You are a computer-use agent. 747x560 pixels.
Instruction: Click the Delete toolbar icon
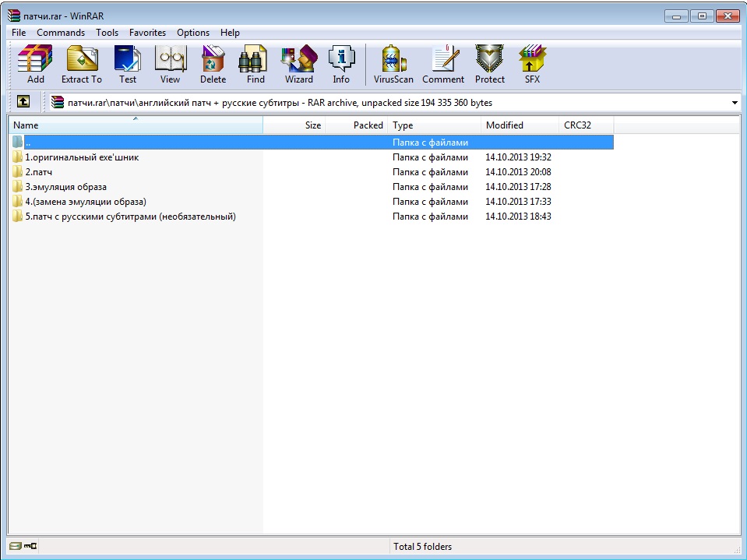pyautogui.click(x=213, y=64)
